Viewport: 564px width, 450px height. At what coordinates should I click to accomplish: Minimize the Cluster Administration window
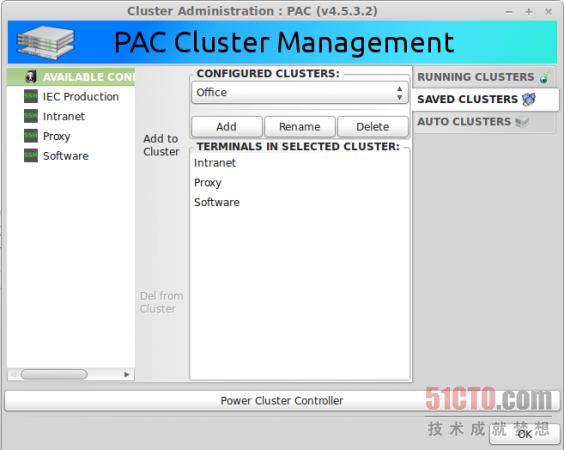click(509, 12)
